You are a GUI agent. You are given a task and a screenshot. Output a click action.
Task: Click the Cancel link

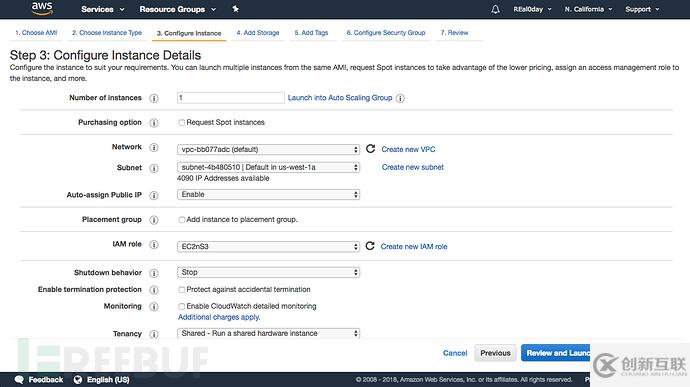pos(455,353)
